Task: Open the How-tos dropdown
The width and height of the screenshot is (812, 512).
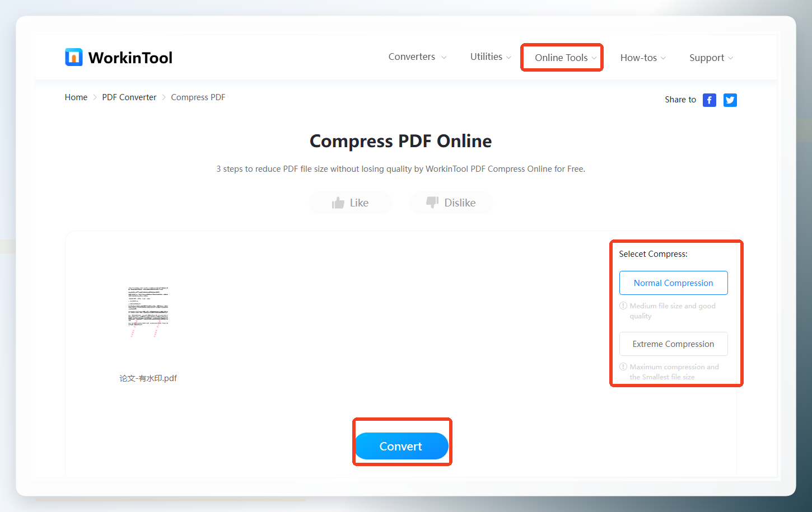Action: 643,58
